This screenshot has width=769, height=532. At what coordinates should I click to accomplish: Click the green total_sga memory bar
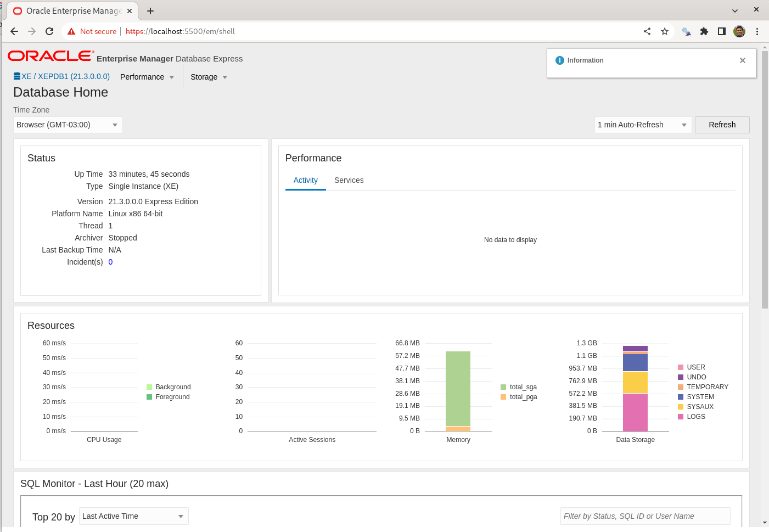(x=458, y=389)
